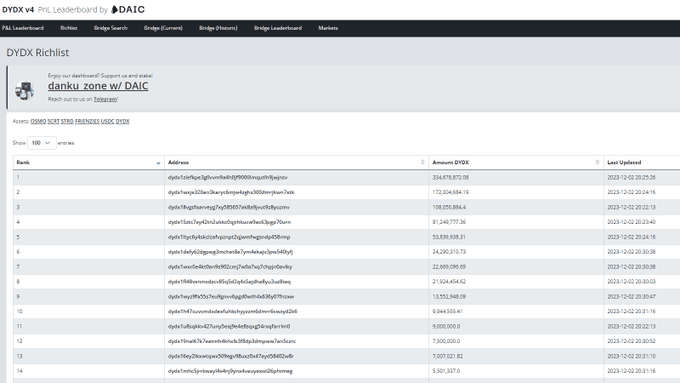This screenshot has width=680, height=383.
Task: Click timestamp "2023-12-02 20:31:10"
Action: coord(631,356)
